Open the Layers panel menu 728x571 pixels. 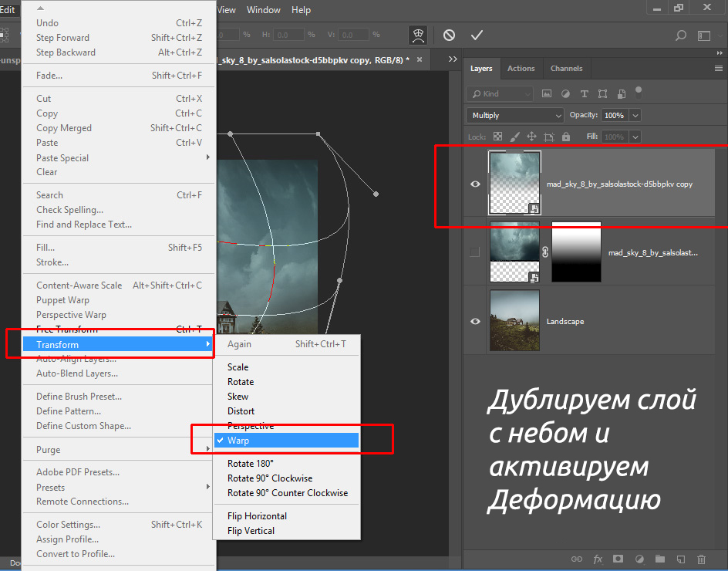click(718, 69)
